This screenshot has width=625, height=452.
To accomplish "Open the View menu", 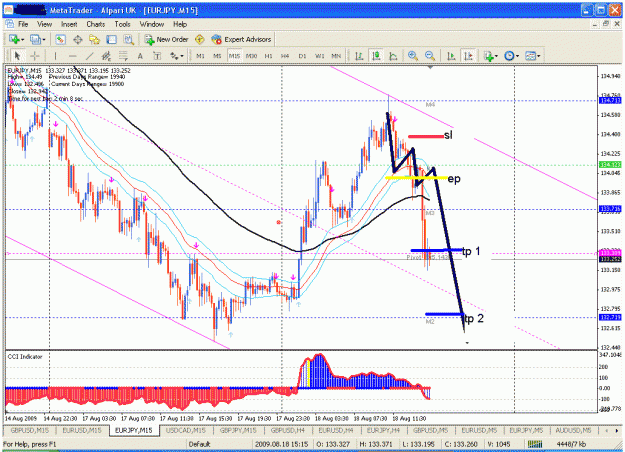I will [x=44, y=24].
